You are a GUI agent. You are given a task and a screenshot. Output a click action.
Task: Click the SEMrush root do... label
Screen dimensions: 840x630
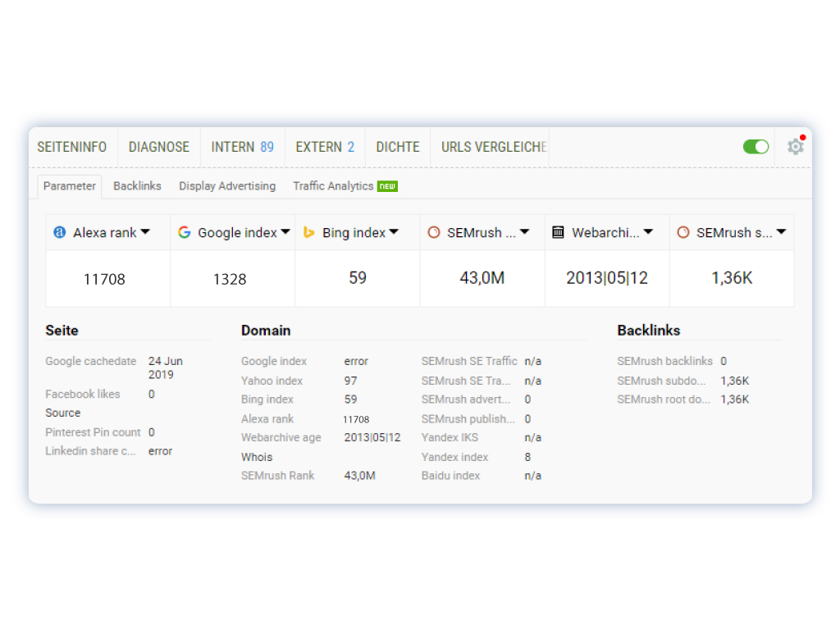coord(663,399)
